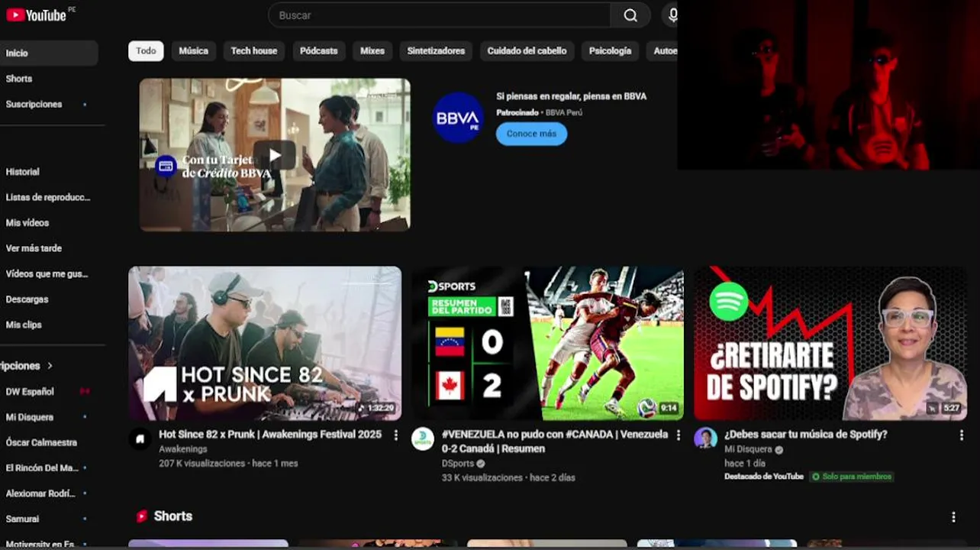This screenshot has width=980, height=550.
Task: Open Mi Disquera channel avatar
Action: pyautogui.click(x=705, y=438)
